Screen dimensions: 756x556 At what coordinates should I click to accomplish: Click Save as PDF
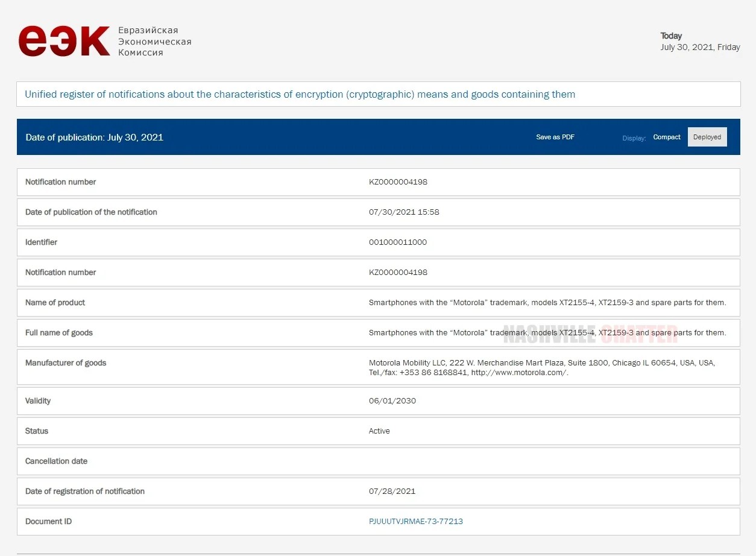point(555,137)
